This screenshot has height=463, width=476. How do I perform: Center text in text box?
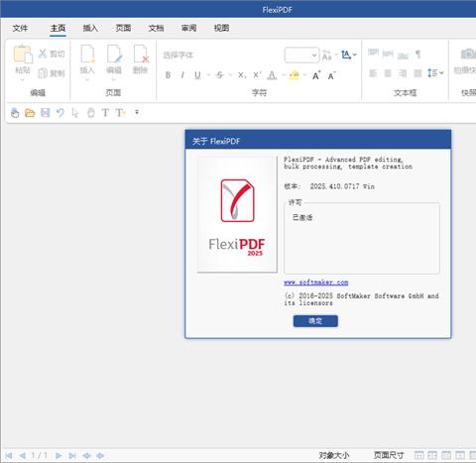point(388,73)
